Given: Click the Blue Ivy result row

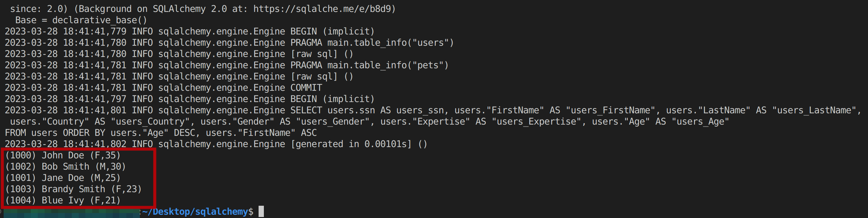Looking at the screenshot, I should click(x=63, y=200).
